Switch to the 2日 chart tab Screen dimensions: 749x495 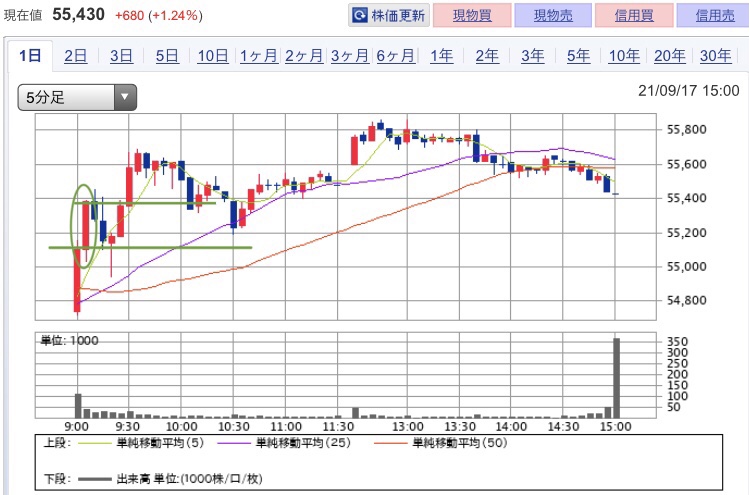(x=75, y=56)
